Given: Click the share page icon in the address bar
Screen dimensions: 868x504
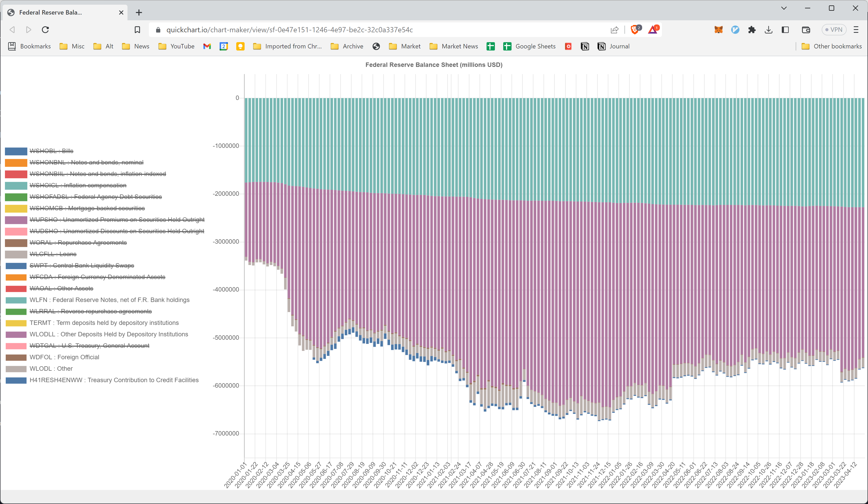Looking at the screenshot, I should pyautogui.click(x=615, y=30).
